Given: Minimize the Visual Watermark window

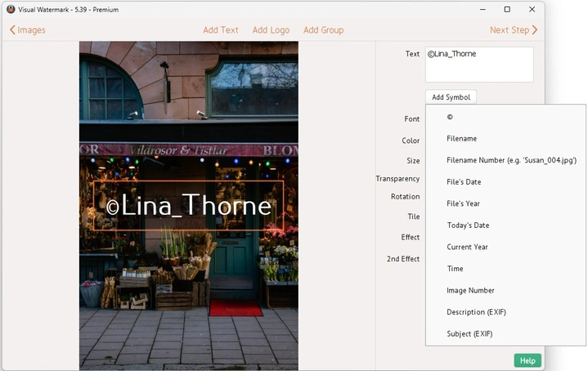Looking at the screenshot, I should coord(483,9).
